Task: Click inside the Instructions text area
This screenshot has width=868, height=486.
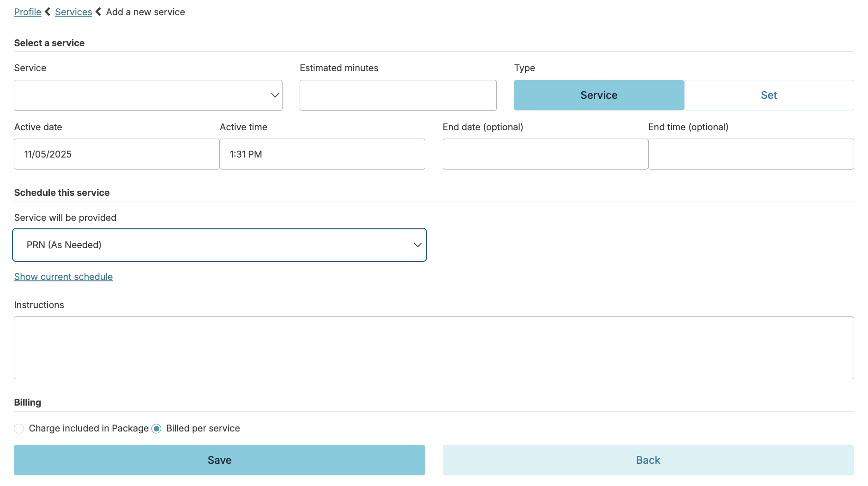Action: click(434, 348)
